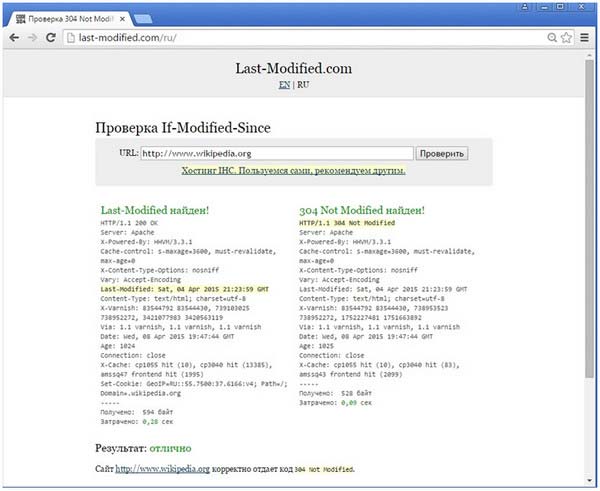Open the 'Хостинг IHC' advertisement link
Screen dimensions: 600x491
[293, 171]
